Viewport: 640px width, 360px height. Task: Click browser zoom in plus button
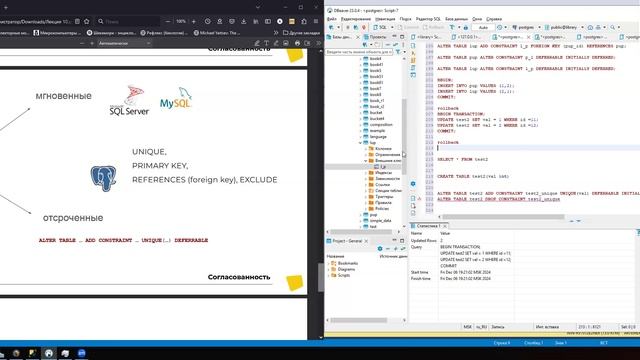tap(193, 21)
